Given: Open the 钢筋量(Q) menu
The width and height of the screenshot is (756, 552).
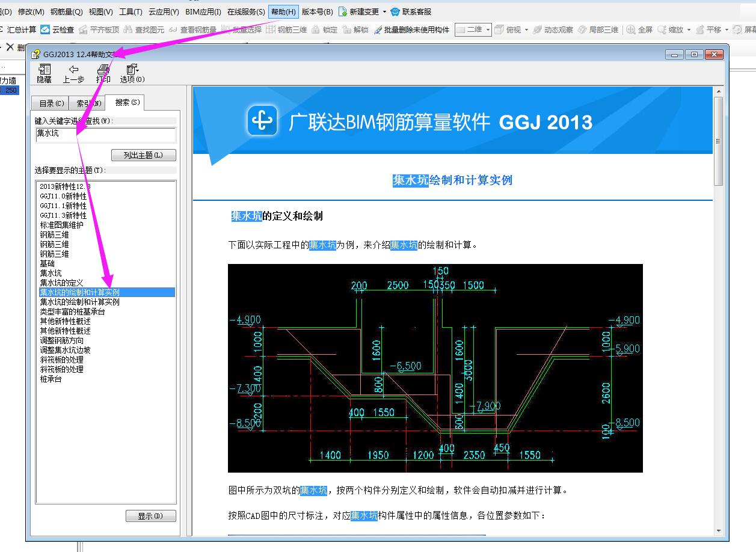Looking at the screenshot, I should (x=67, y=11).
